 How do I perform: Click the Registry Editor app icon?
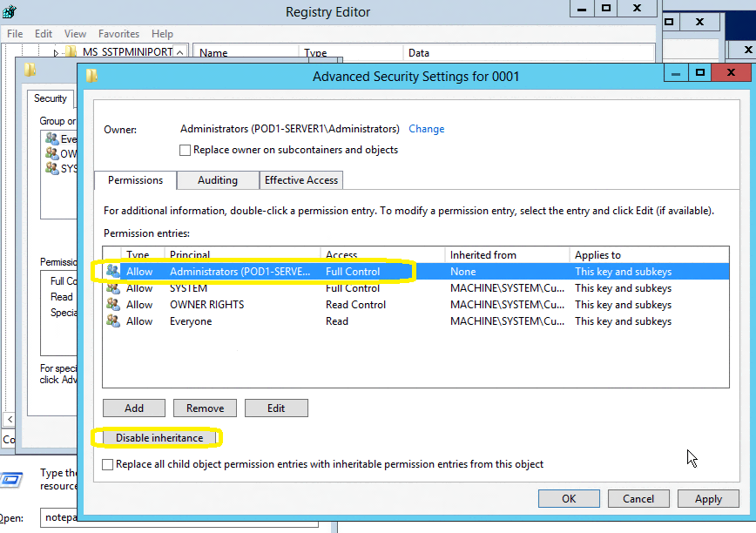(x=10, y=12)
